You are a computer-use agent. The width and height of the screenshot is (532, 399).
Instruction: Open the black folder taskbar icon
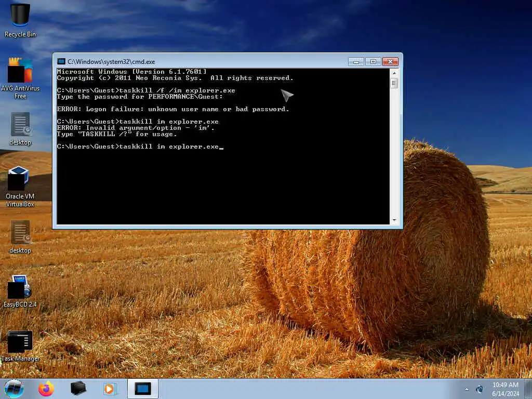coord(78,389)
